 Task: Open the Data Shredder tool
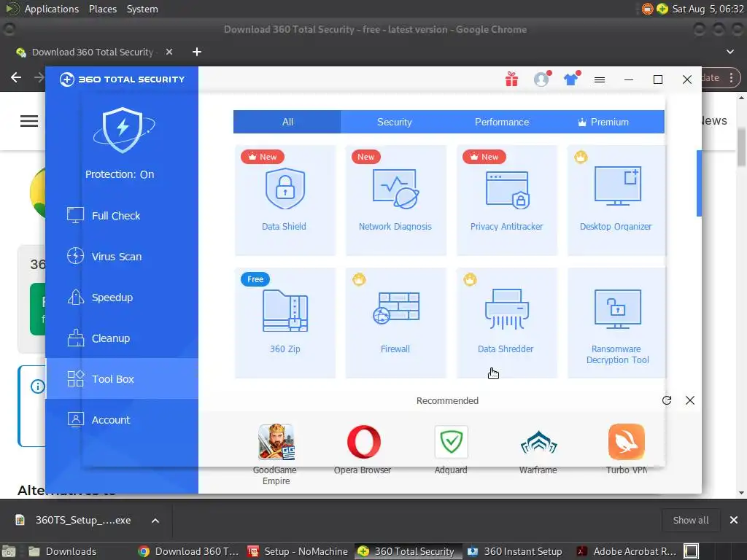[507, 323]
